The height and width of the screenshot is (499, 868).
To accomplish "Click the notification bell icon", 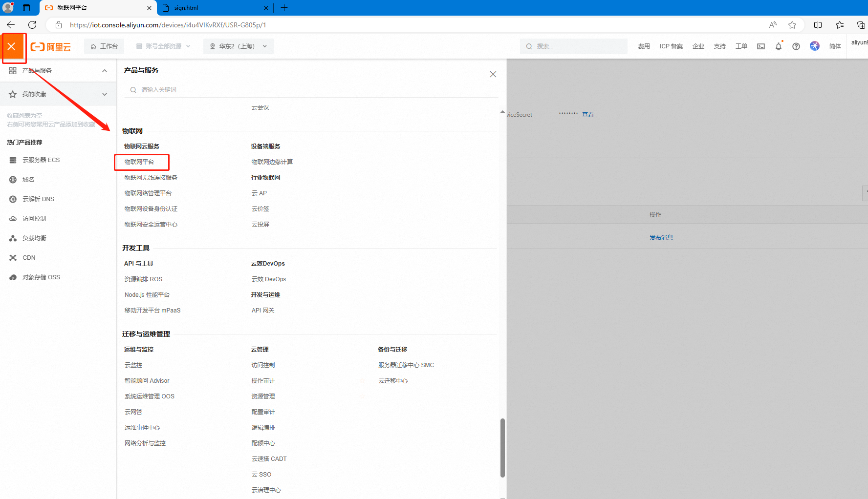I will 778,46.
